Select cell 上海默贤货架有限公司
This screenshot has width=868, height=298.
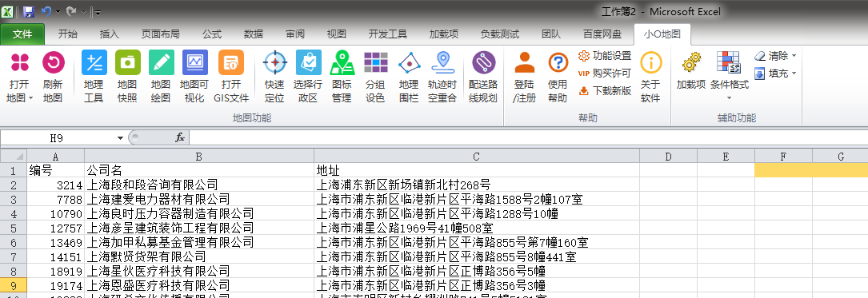pyautogui.click(x=198, y=256)
